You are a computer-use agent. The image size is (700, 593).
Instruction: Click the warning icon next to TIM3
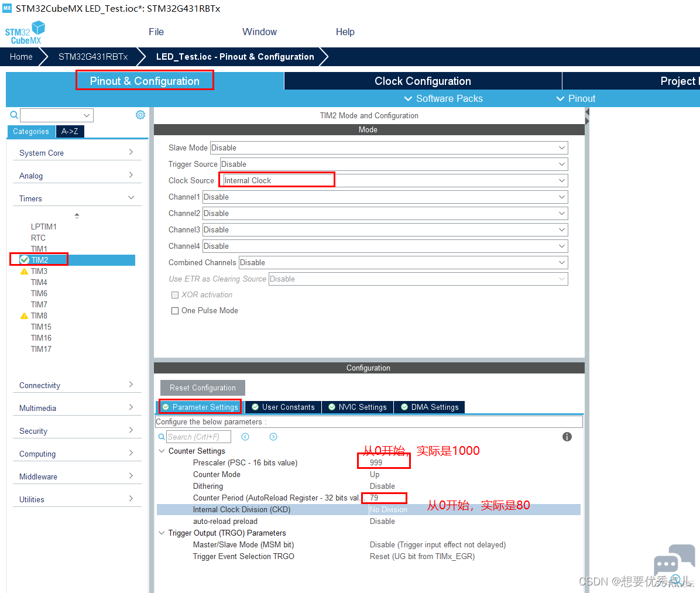point(24,272)
